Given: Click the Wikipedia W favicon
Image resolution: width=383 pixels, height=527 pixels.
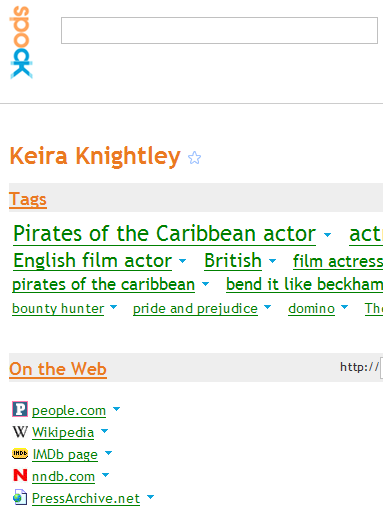Looking at the screenshot, I should [x=20, y=432].
